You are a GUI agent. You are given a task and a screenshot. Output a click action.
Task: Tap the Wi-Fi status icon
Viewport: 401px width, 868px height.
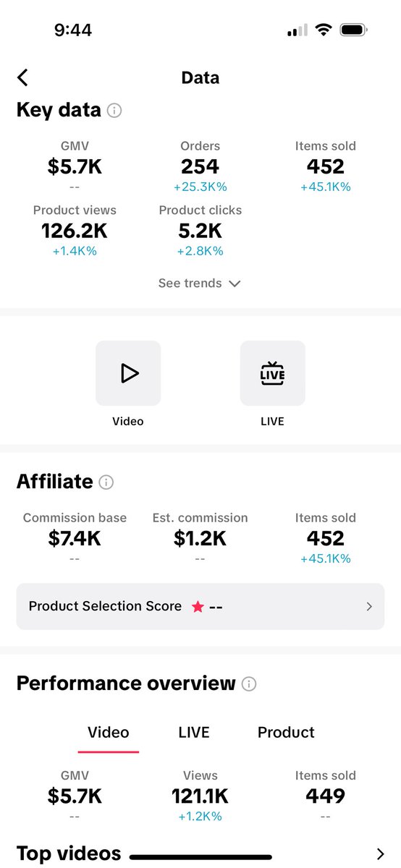point(324,30)
